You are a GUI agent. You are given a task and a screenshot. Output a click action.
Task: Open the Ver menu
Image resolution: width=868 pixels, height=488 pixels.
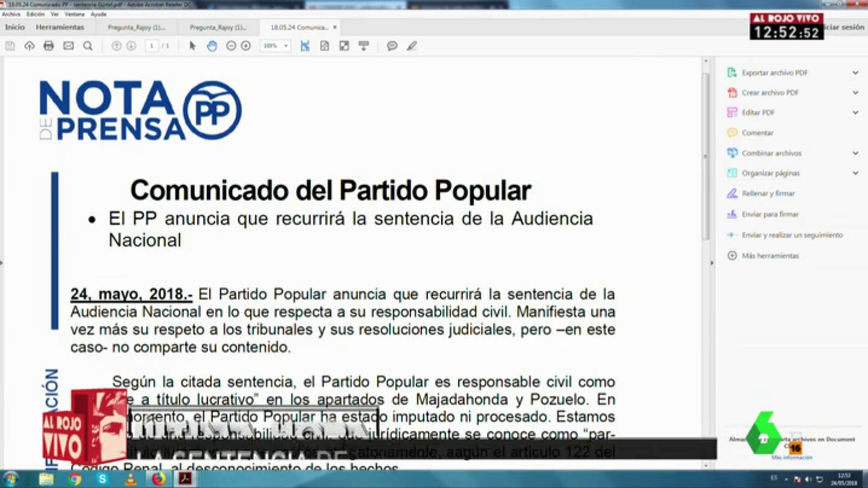55,14
